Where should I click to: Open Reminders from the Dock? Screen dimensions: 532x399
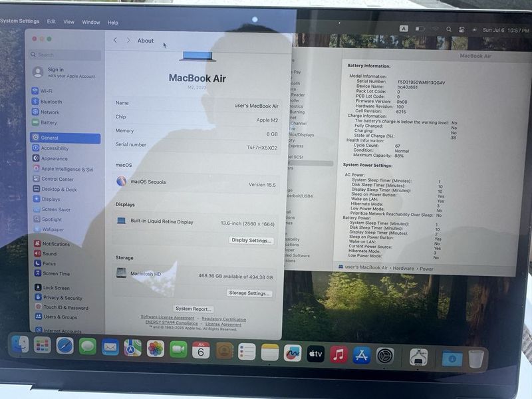pyautogui.click(x=247, y=352)
